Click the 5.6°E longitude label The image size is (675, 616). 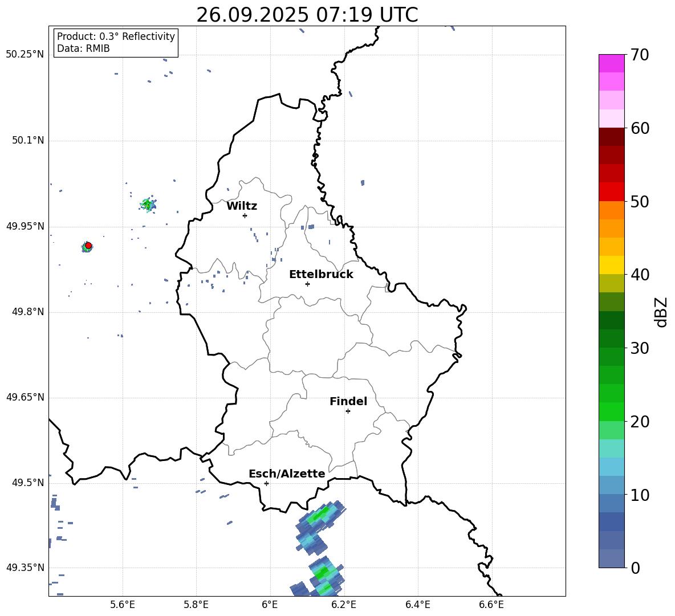[x=123, y=605]
